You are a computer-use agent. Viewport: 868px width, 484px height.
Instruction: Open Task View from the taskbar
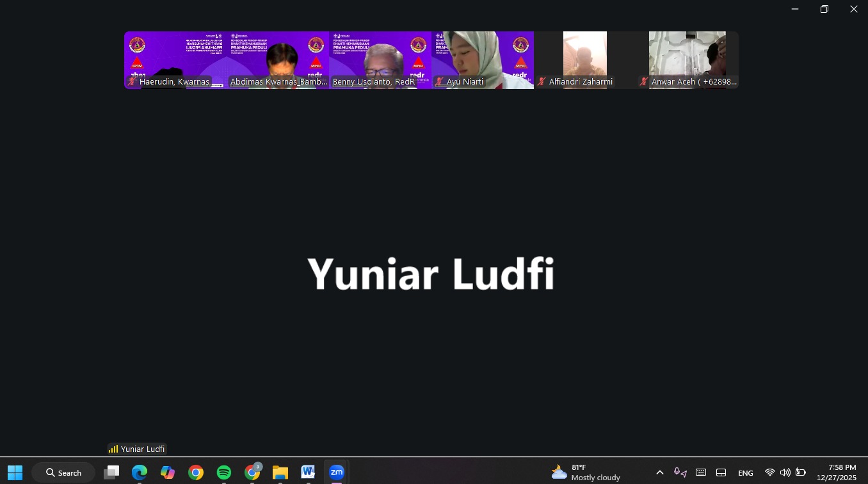tap(111, 472)
